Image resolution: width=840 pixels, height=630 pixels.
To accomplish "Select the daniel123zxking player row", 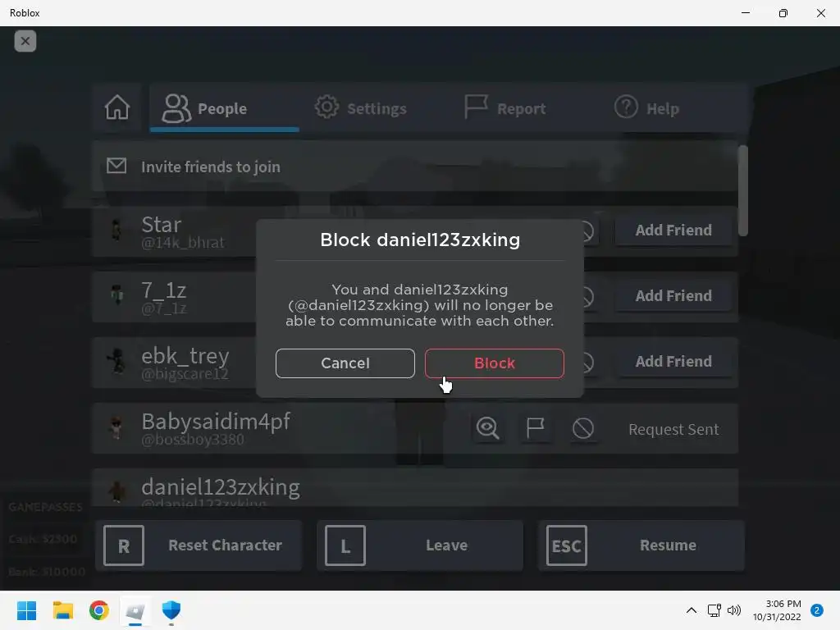I will click(x=414, y=487).
